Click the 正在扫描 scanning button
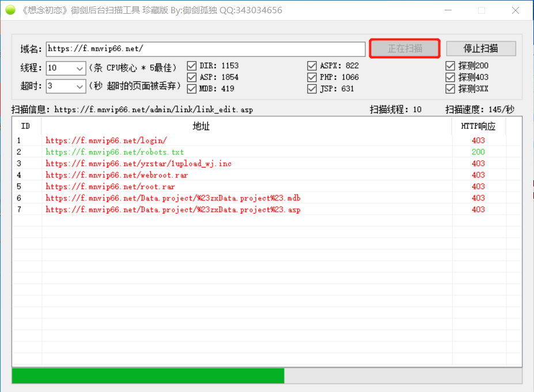The width and height of the screenshot is (534, 392). (x=405, y=48)
